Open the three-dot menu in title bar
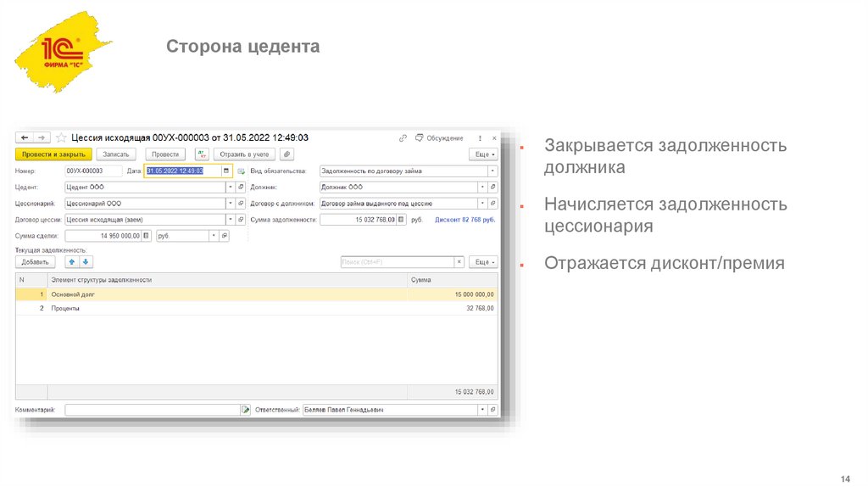Image resolution: width=868 pixels, height=487 pixels. 480,138
